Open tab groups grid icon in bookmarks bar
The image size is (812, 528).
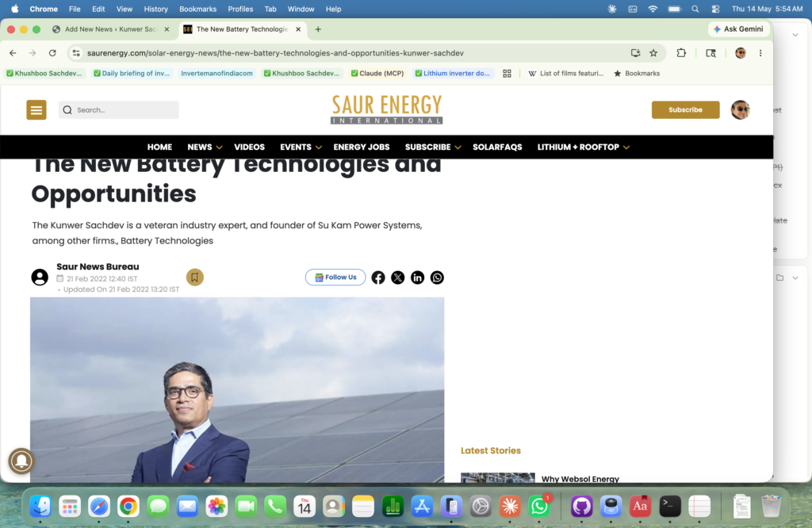pyautogui.click(x=507, y=74)
